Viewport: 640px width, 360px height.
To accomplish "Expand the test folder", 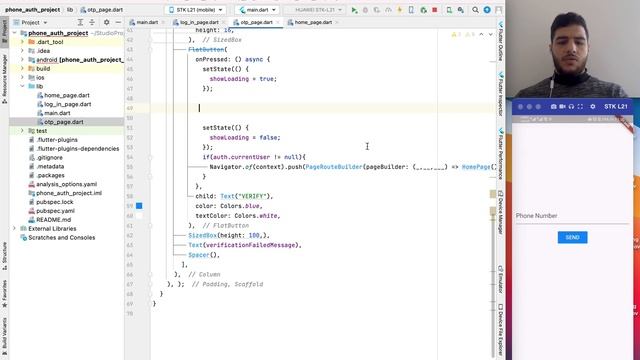I will point(22,131).
